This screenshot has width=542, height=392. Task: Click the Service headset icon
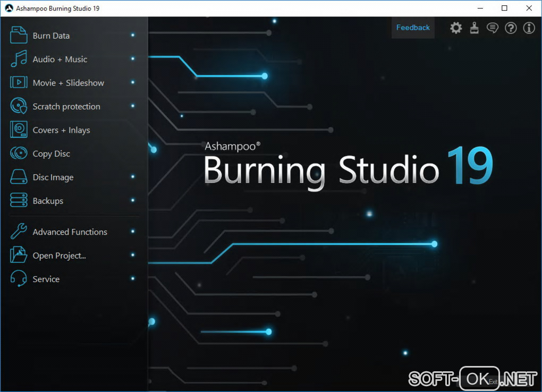tap(19, 278)
